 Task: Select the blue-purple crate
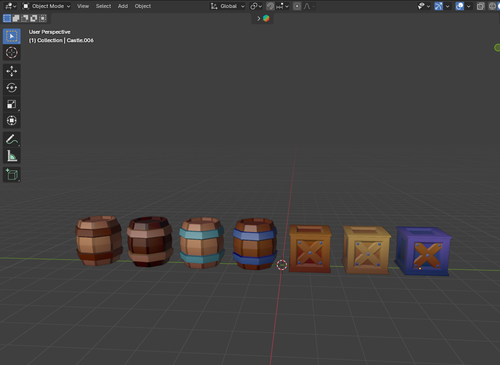[423, 251]
